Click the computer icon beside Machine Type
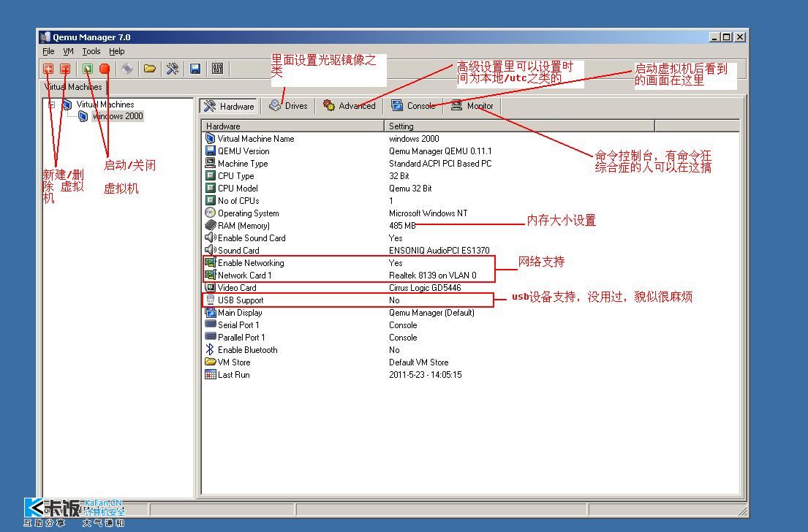 point(211,163)
